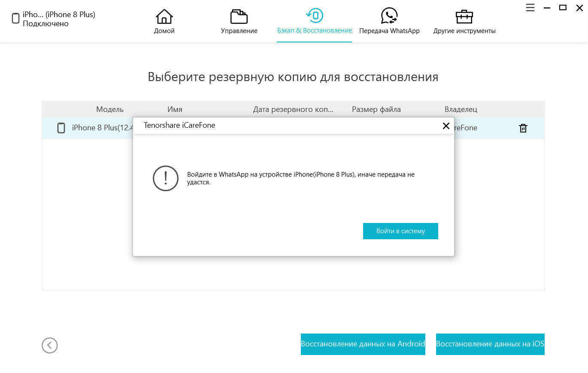
Task: Click the back arrow circle icon
Action: pos(50,345)
